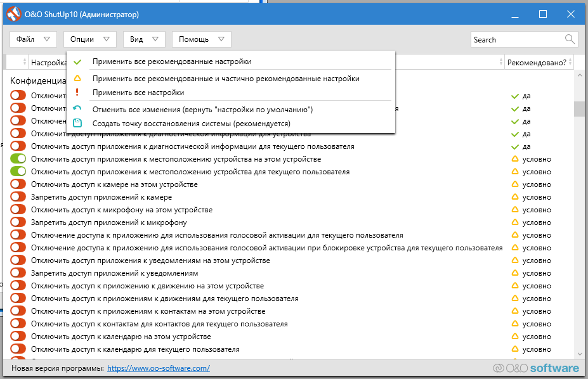Image resolution: width=588 pixels, height=379 pixels.
Task: Switch on Отключить доступ к календарю на этом устройстве
Action: (x=18, y=337)
